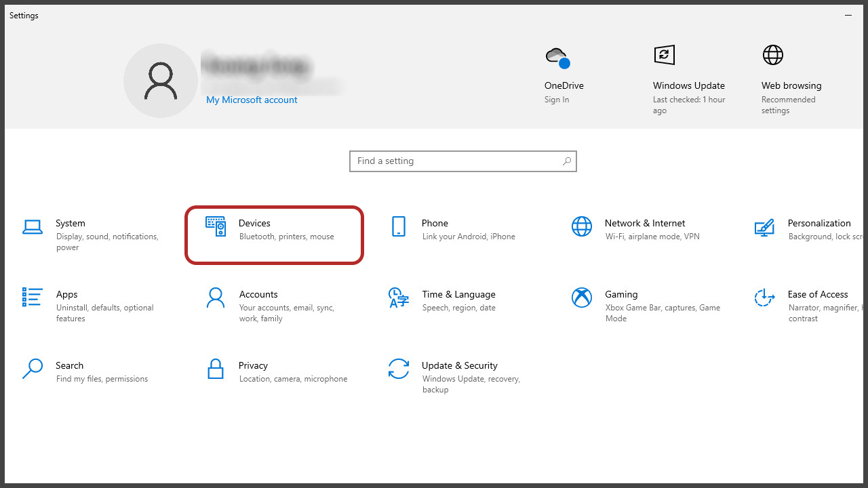Click the Update & Security arrows icon
This screenshot has height=488, width=868.
(399, 369)
